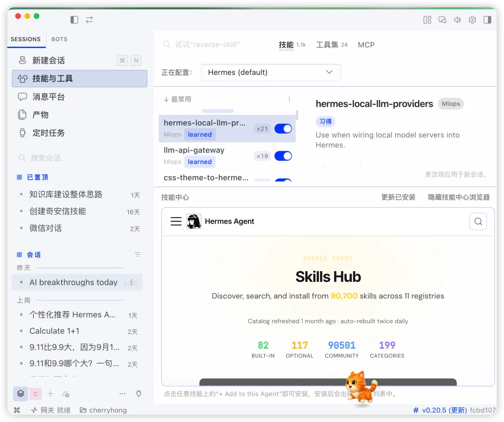
Task: Open 产物 in sidebar
Action: (79, 115)
